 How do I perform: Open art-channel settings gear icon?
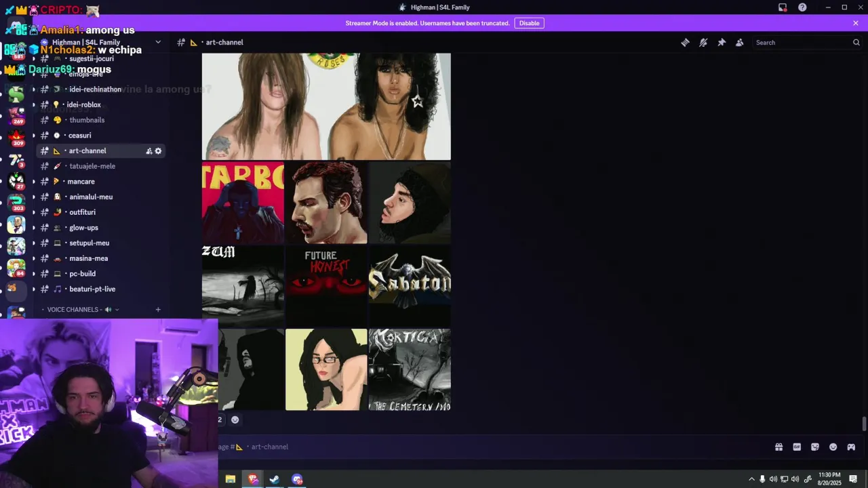[x=159, y=151]
